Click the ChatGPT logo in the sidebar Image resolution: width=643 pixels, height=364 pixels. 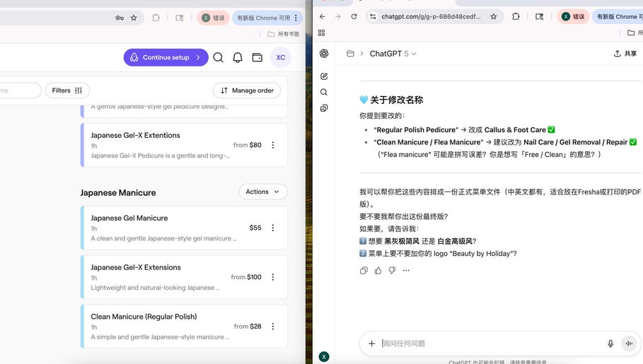pos(324,54)
